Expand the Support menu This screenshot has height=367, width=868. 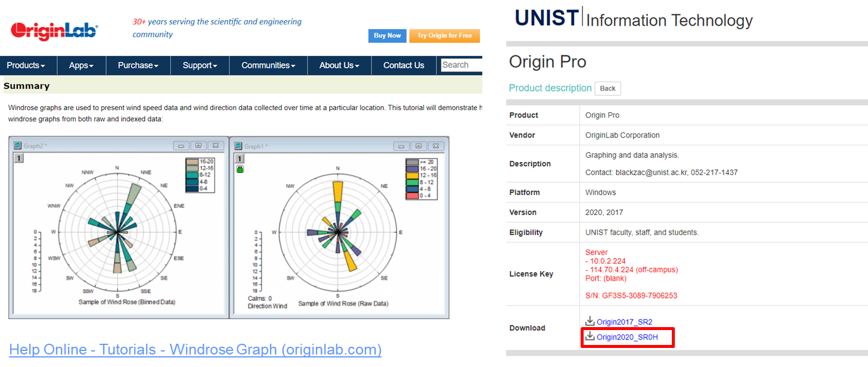pos(200,66)
